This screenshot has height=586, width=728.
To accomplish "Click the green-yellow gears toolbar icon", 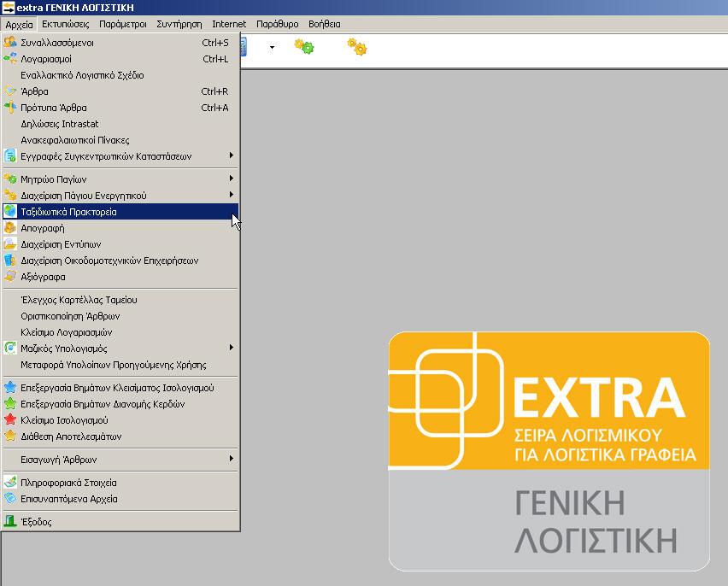I will [304, 46].
